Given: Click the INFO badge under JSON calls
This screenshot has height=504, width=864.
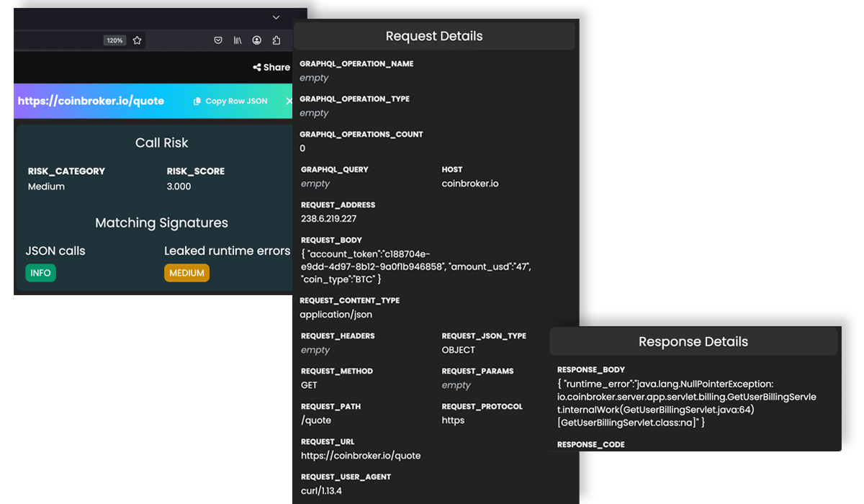Looking at the screenshot, I should tap(40, 274).
